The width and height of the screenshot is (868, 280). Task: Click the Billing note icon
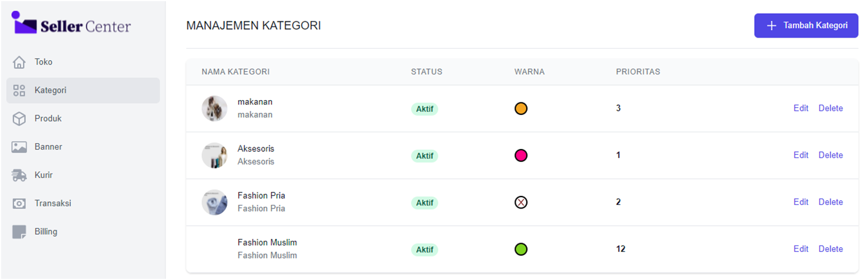pyautogui.click(x=19, y=232)
